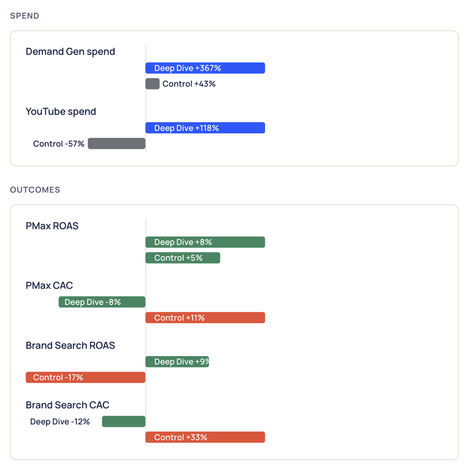Image resolution: width=475 pixels, height=476 pixels.
Task: Click the OUTCOMES section title
Action: point(35,190)
